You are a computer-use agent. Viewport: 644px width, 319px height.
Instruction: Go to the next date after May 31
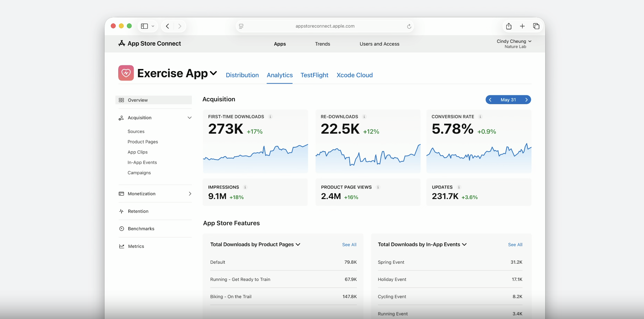pos(526,100)
